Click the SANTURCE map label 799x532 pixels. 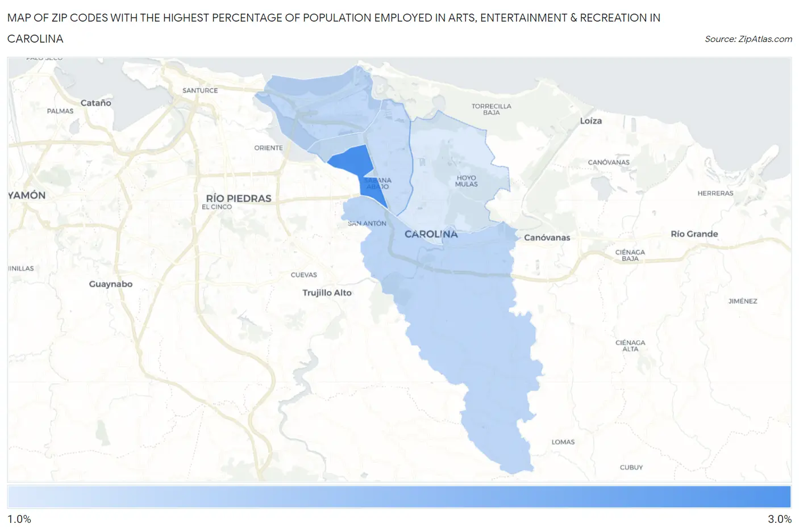click(200, 90)
